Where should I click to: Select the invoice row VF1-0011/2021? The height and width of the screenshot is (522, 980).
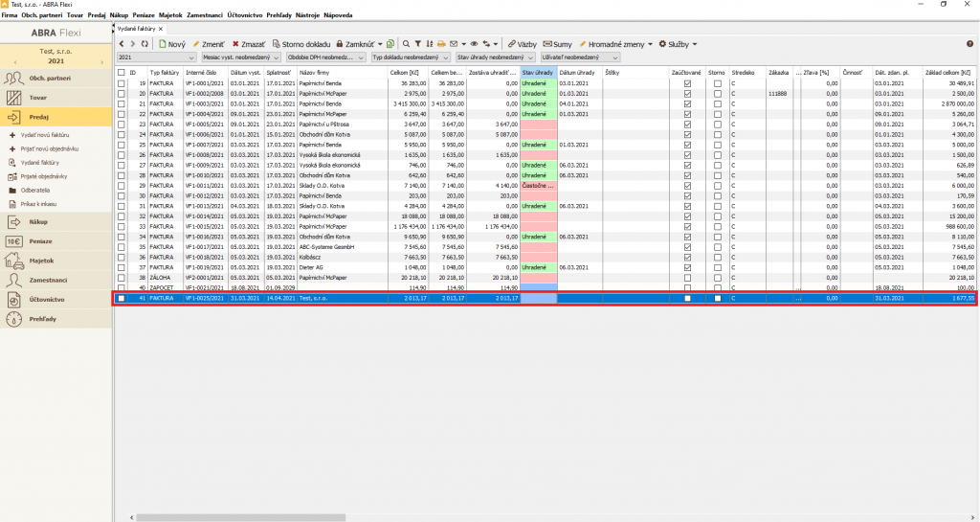pyautogui.click(x=546, y=186)
